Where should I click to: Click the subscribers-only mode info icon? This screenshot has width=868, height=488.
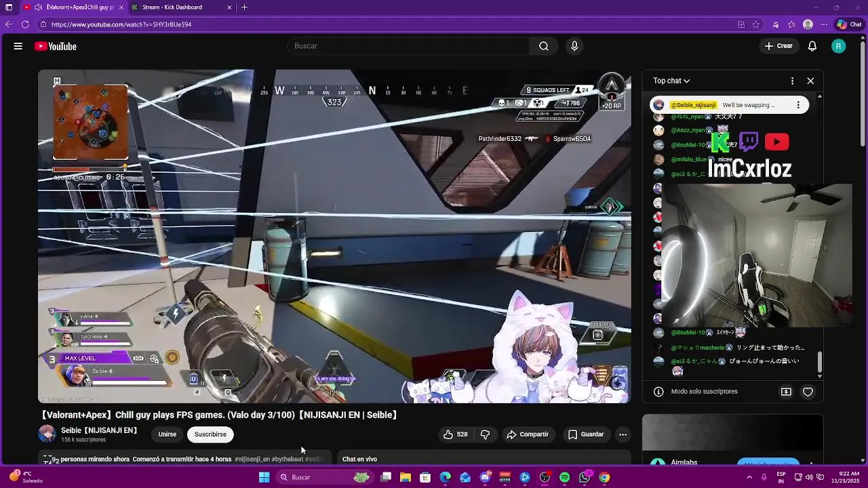tap(658, 392)
